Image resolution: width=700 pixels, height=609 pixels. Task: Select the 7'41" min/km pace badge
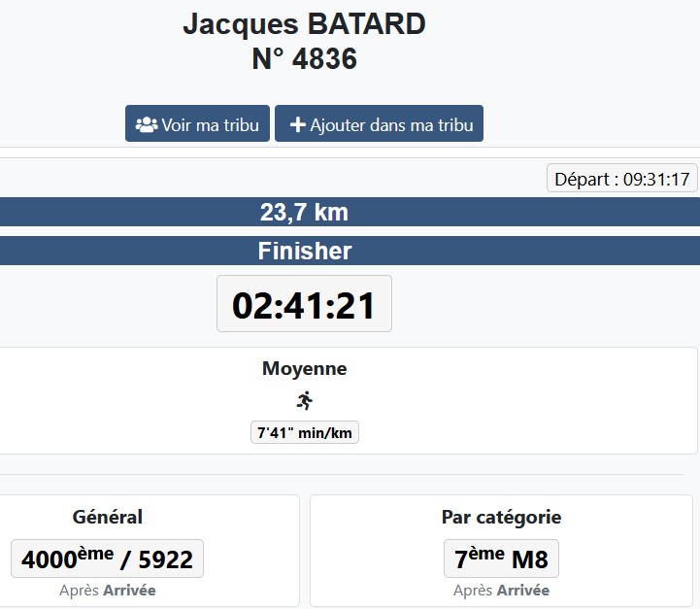(304, 432)
